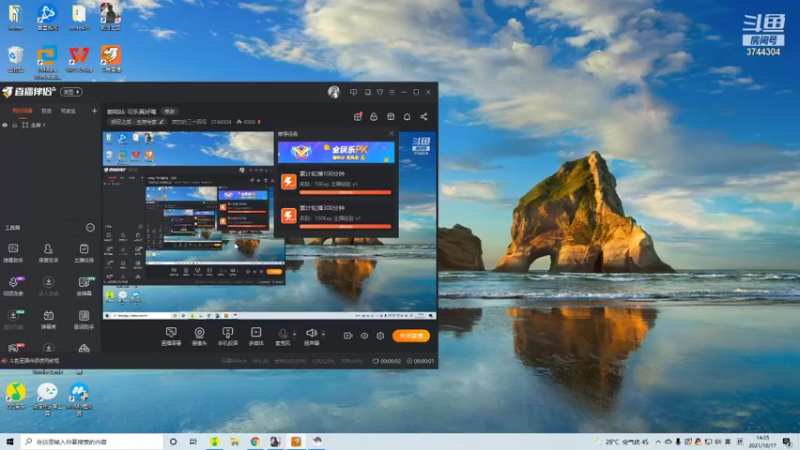The image size is (800, 450).
Task: Add a multimedia source (多媒体)
Action: click(256, 337)
